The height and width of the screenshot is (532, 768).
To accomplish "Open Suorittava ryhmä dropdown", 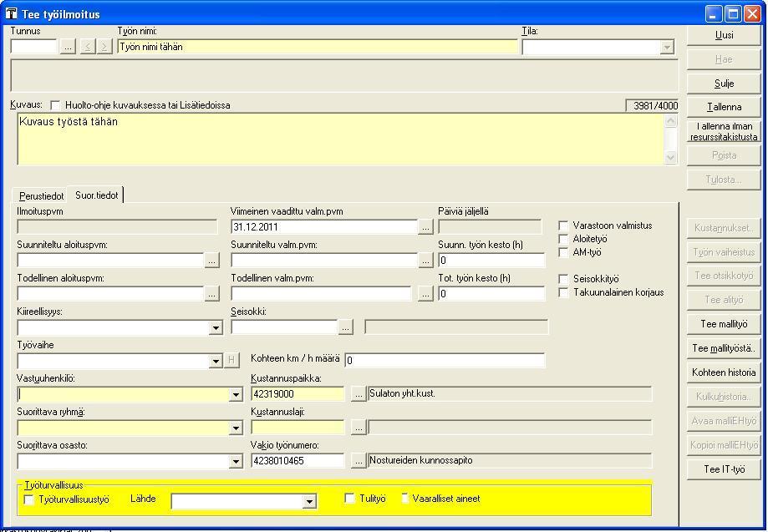I will [x=236, y=428].
